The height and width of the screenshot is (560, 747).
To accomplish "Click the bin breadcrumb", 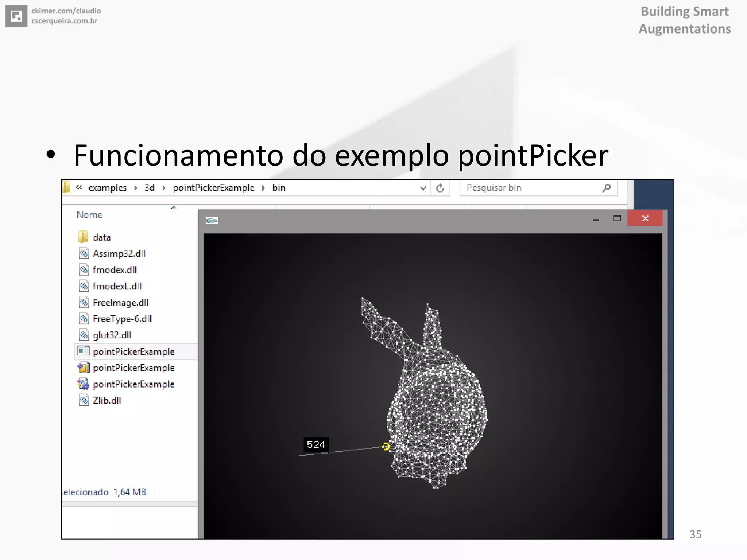I will tap(279, 188).
